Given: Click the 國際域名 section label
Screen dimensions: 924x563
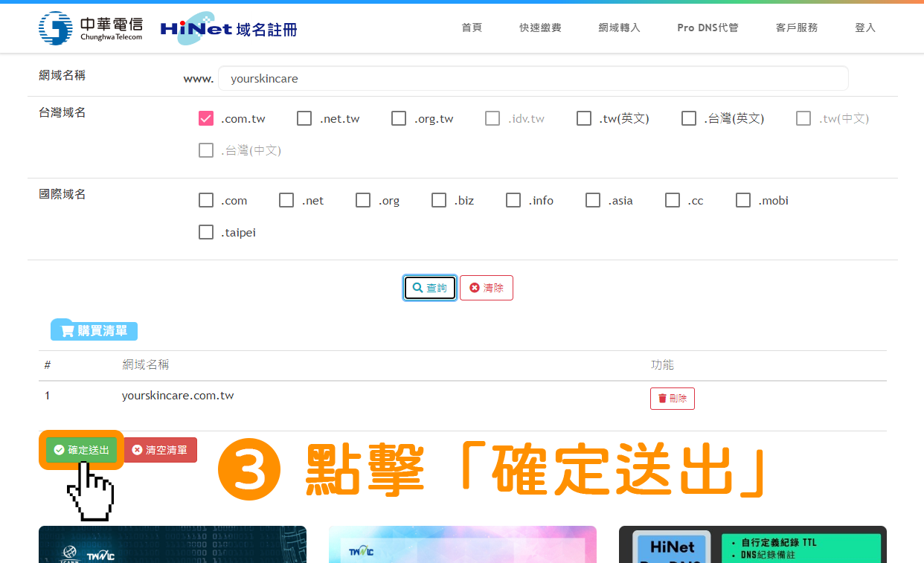Looking at the screenshot, I should (62, 194).
